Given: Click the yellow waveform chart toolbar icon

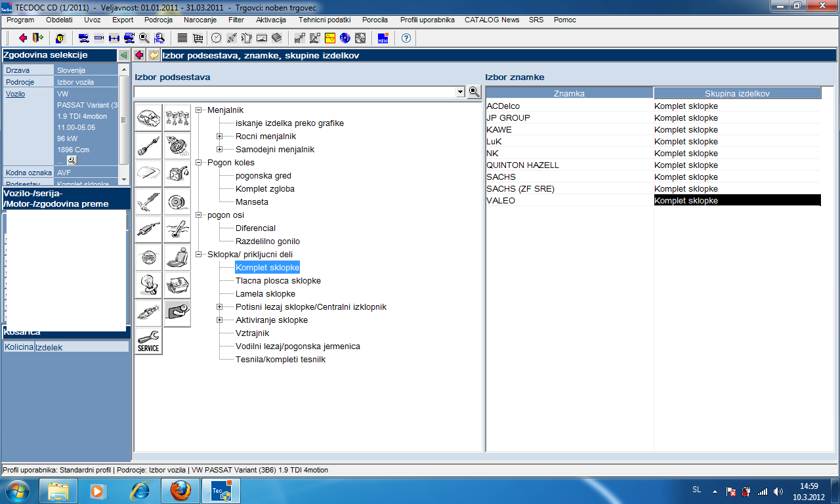Looking at the screenshot, I should tap(330, 38).
